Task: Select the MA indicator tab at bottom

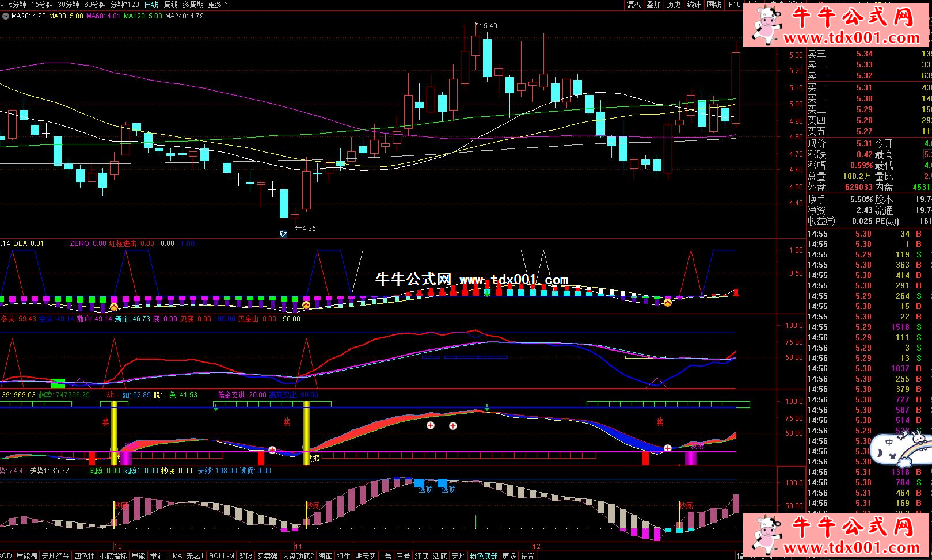Action: [177, 556]
